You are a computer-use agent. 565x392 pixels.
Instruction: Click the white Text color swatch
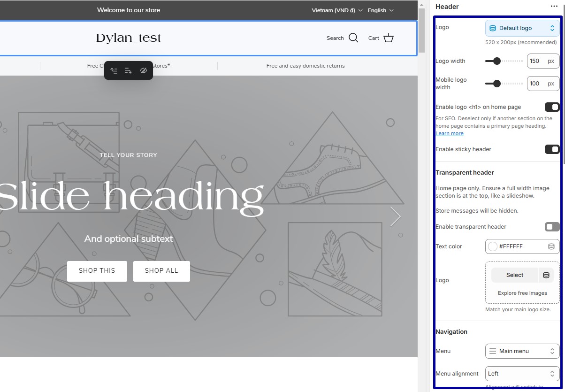point(493,246)
